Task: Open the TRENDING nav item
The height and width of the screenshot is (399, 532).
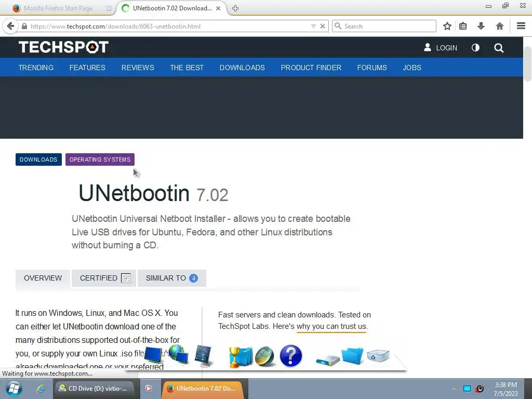Action: tap(36, 68)
